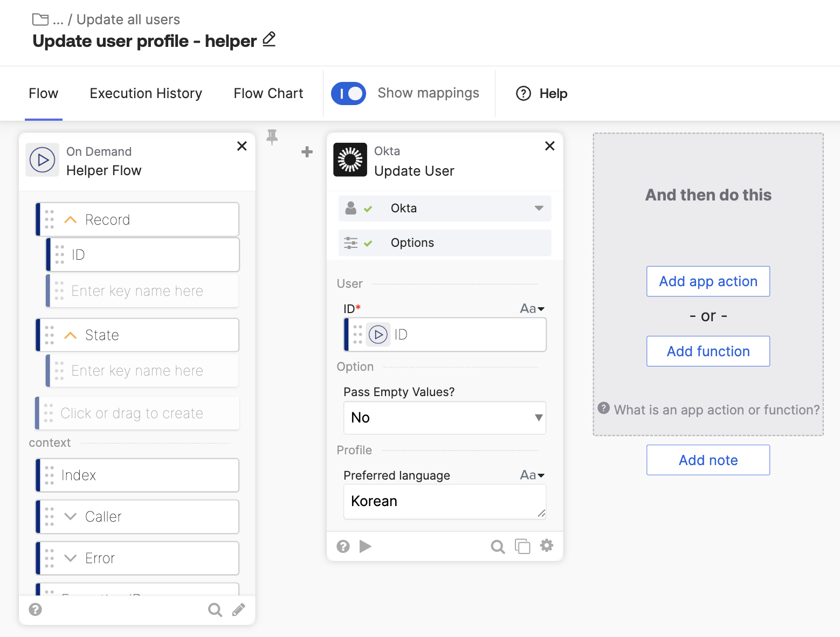Click the pin icon above Helper Flow card

(x=272, y=137)
